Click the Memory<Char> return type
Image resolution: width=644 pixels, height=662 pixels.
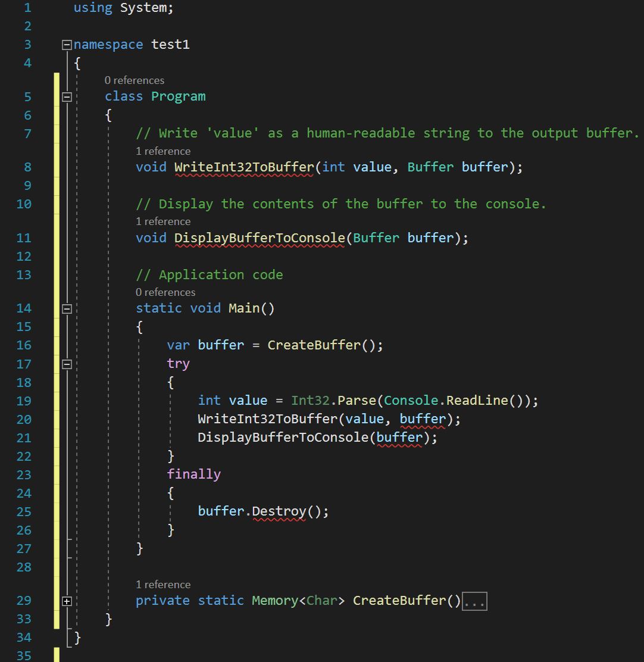pyautogui.click(x=298, y=601)
